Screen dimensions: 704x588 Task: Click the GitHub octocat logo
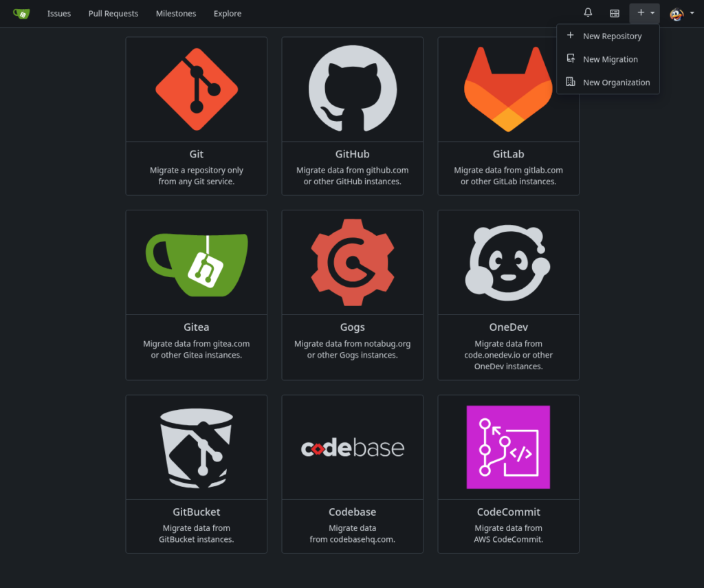click(x=352, y=89)
